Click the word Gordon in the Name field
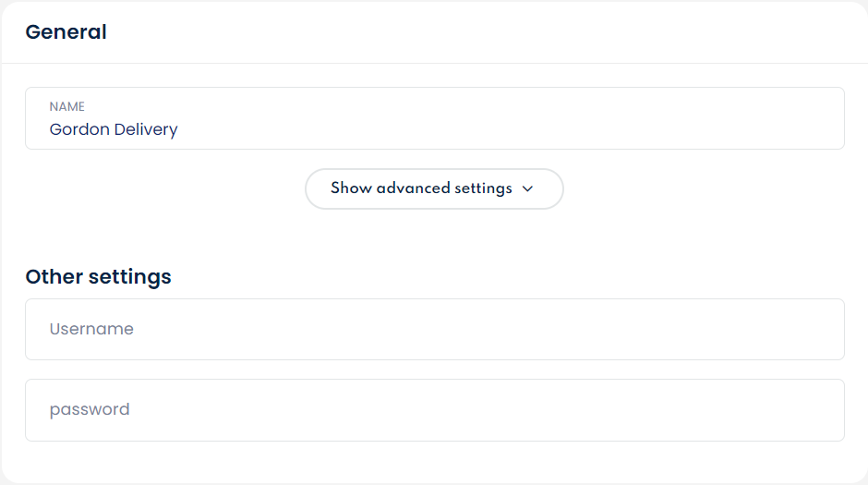 [x=79, y=129]
